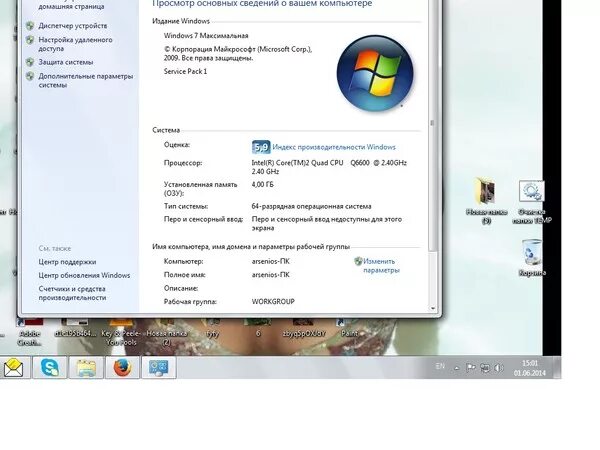Click the EN language indicator

440,367
